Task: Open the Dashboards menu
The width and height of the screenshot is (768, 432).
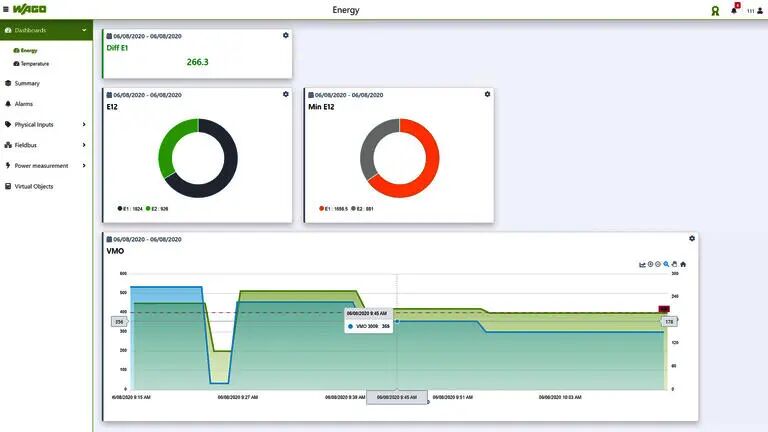Action: pyautogui.click(x=46, y=30)
